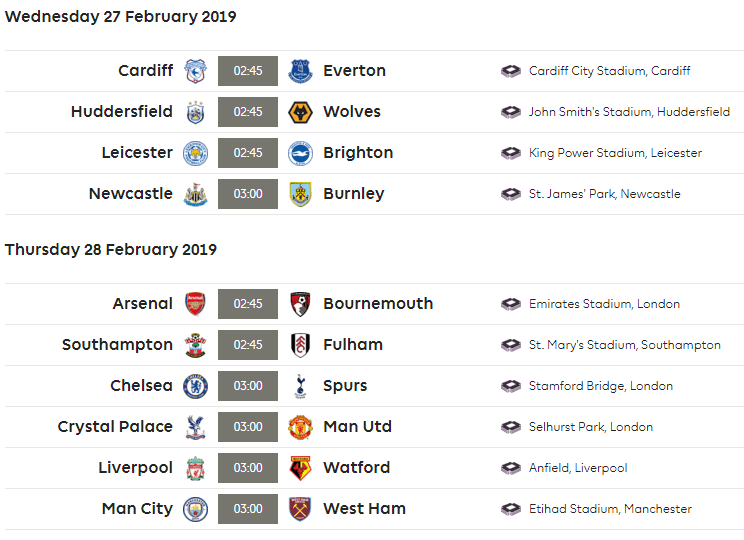Select the Bournemouth team name
This screenshot has height=540, width=744.
378,304
